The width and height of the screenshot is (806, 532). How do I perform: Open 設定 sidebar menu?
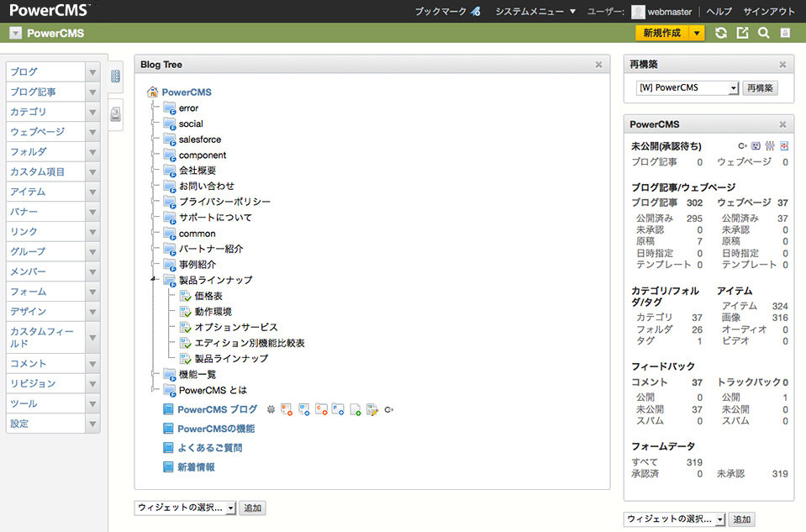45,424
